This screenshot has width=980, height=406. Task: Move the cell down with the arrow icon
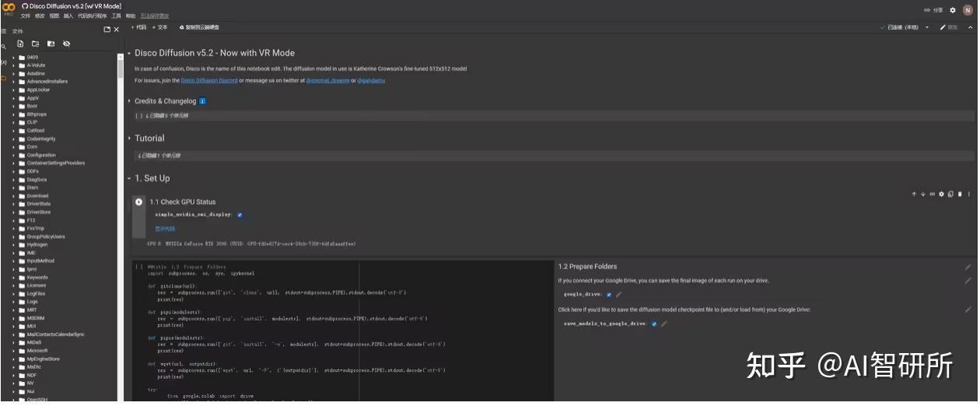click(x=923, y=194)
